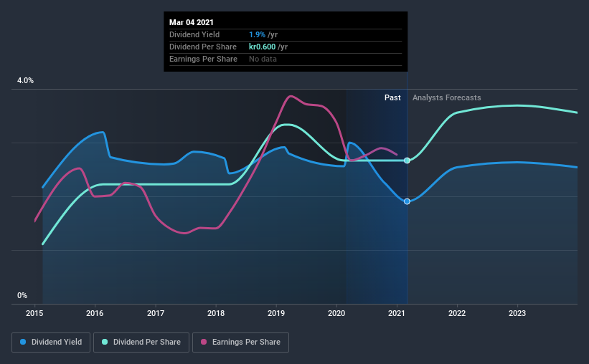The height and width of the screenshot is (364, 589).
Task: Toggle the Earnings Per Share legend button
Action: click(x=240, y=343)
